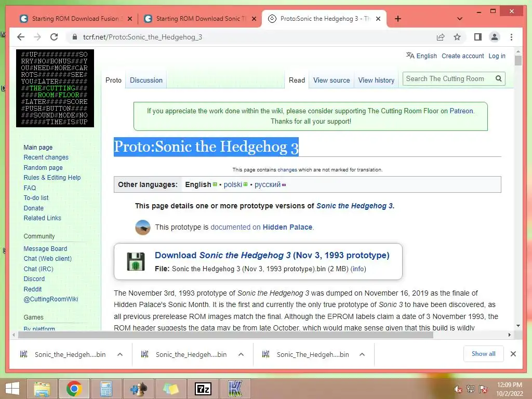Open the documented on Hidden Palace link
Viewport: 532px width, 399px height.
(261, 227)
